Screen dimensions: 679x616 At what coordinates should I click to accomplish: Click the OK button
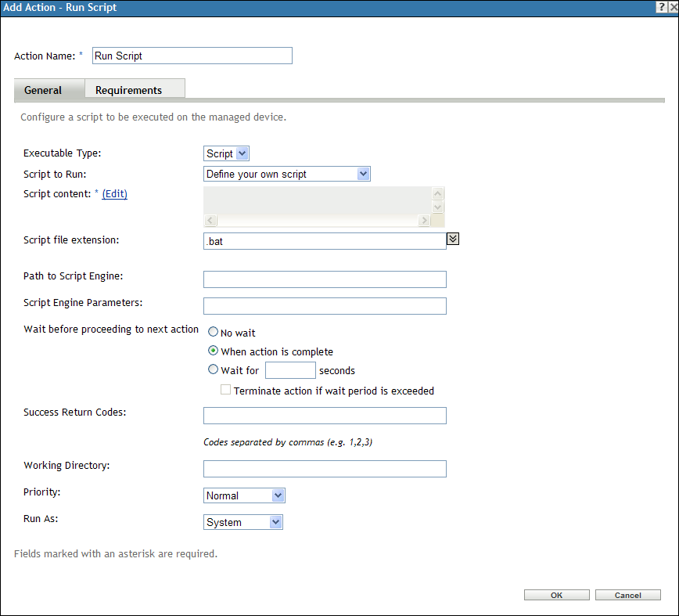coord(556,594)
